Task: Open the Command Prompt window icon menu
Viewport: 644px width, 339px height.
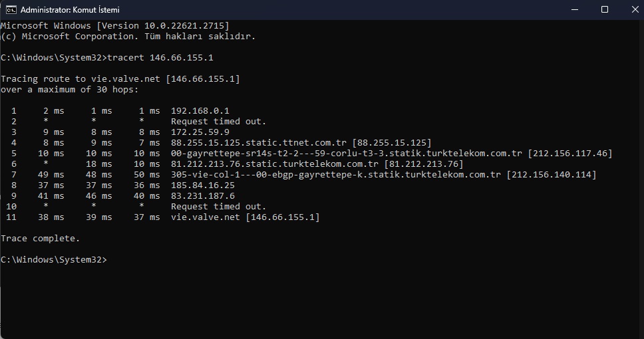Action: [x=11, y=9]
